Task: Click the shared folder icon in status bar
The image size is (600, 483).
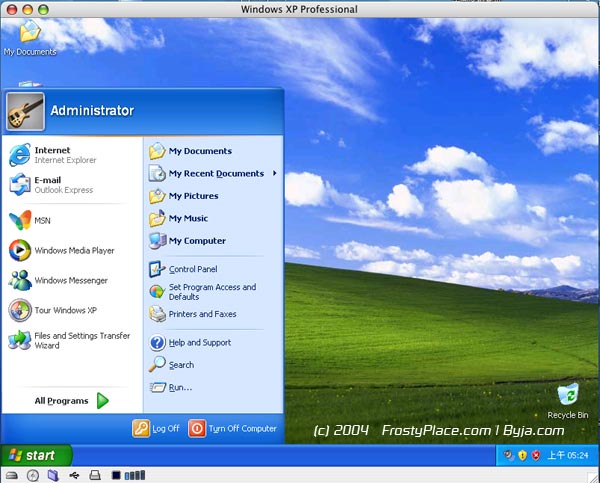Action: (53, 475)
